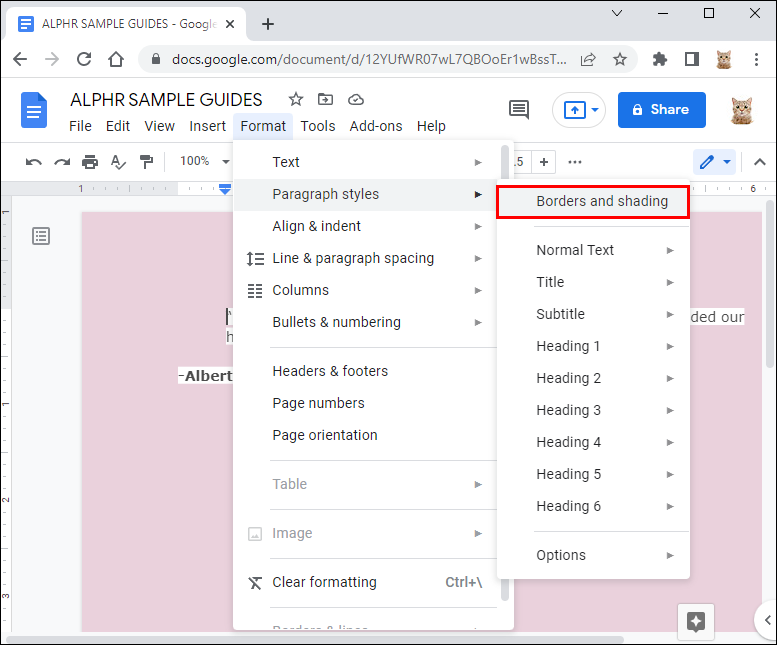Open the zoom 100% dropdown
This screenshot has width=777, height=645.
coord(205,161)
